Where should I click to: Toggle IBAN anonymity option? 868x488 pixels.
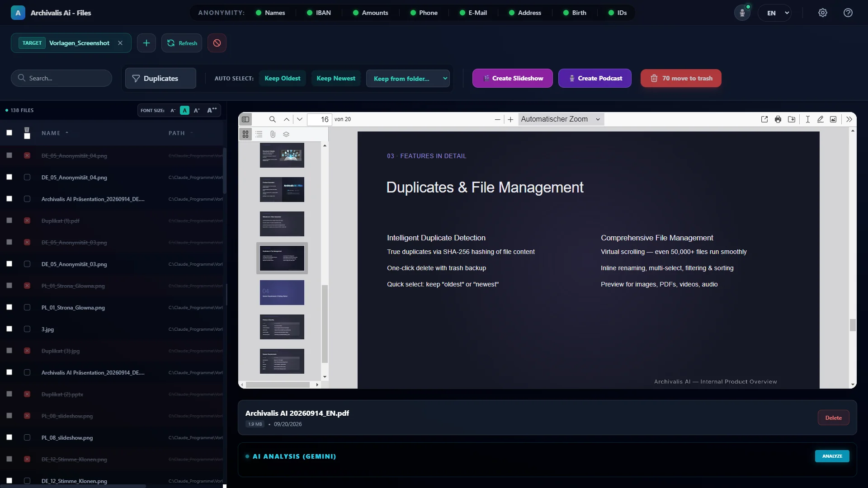(x=319, y=13)
